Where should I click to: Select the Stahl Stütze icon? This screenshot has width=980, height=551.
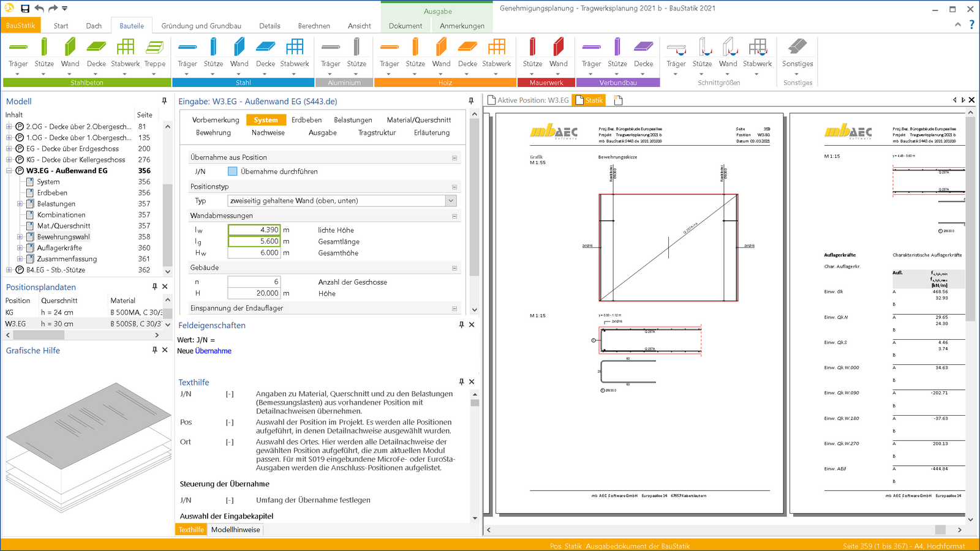(x=213, y=48)
